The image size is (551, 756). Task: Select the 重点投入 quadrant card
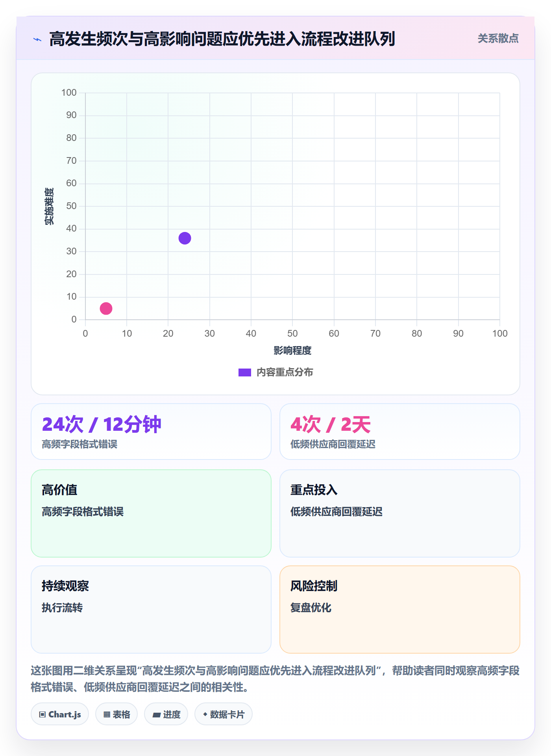pos(400,513)
